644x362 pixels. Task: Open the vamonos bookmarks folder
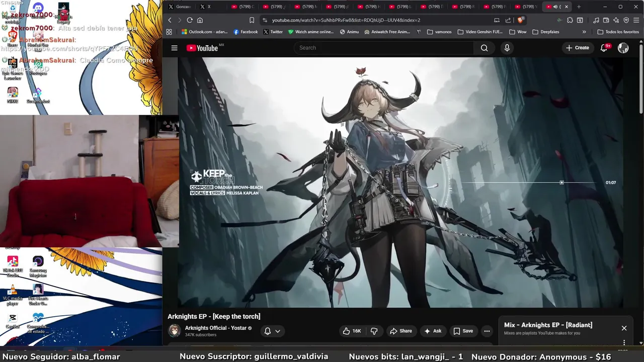point(439,32)
